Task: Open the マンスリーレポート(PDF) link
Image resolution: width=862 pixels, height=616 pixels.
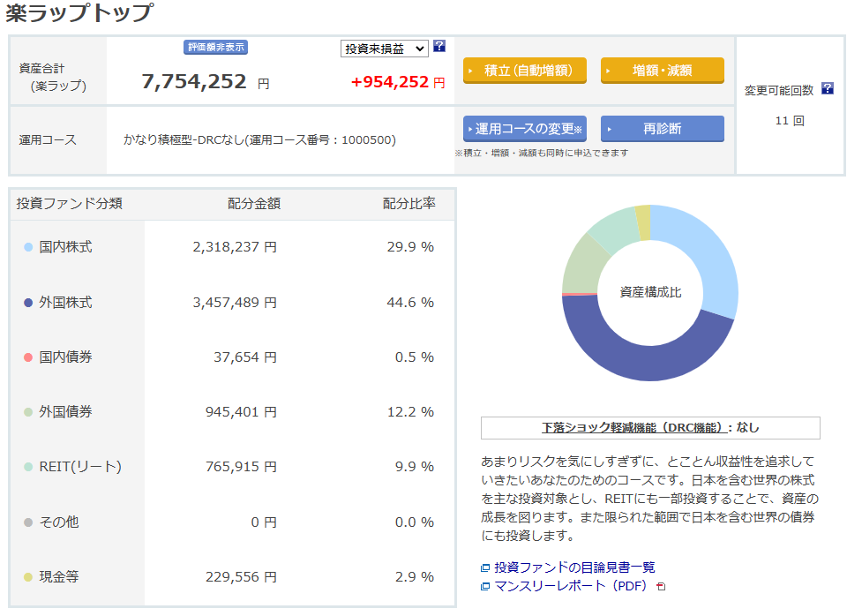Action: 571,586
